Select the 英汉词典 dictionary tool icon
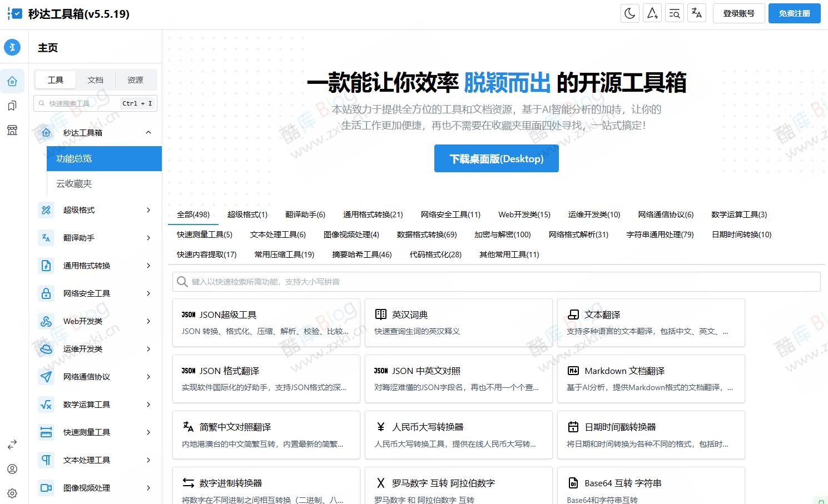The height and width of the screenshot is (504, 828). 380,314
